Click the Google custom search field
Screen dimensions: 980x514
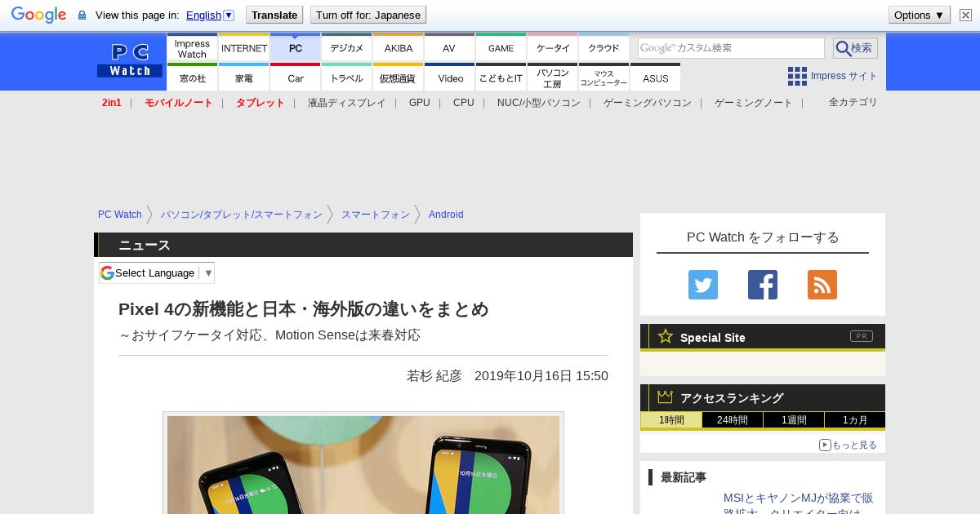pos(731,48)
